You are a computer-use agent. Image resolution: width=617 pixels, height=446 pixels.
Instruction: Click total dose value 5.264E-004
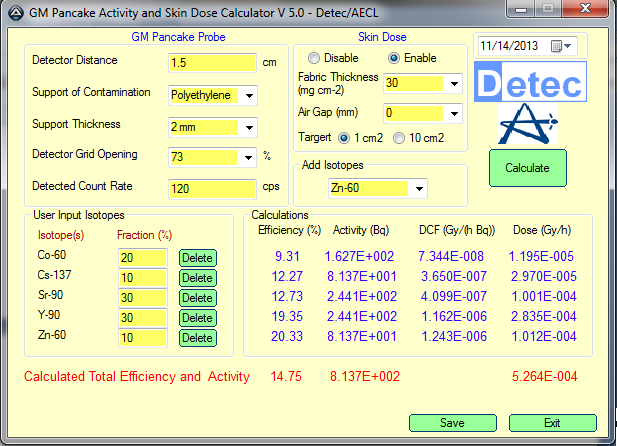545,377
